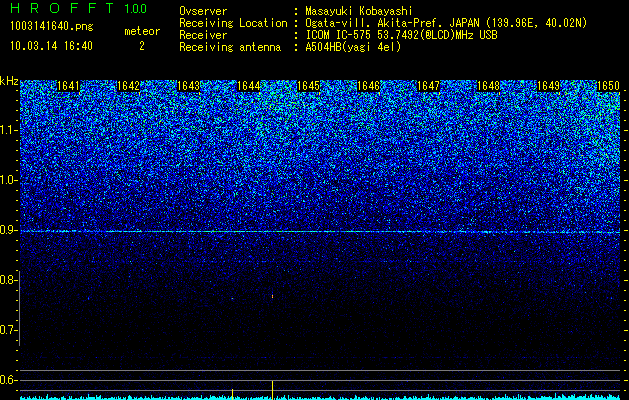Click the Receiving antenna field label
This screenshot has height=400, width=629.
(x=230, y=47)
